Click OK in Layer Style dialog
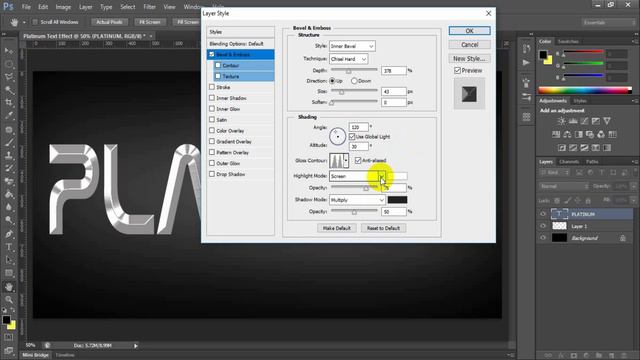 point(469,31)
